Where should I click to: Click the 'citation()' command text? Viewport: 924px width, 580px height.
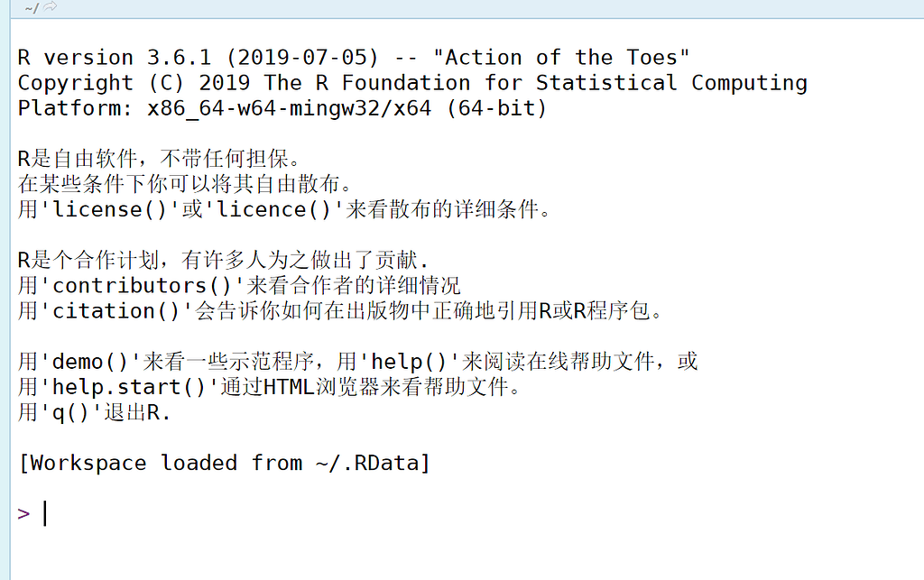[x=116, y=311]
